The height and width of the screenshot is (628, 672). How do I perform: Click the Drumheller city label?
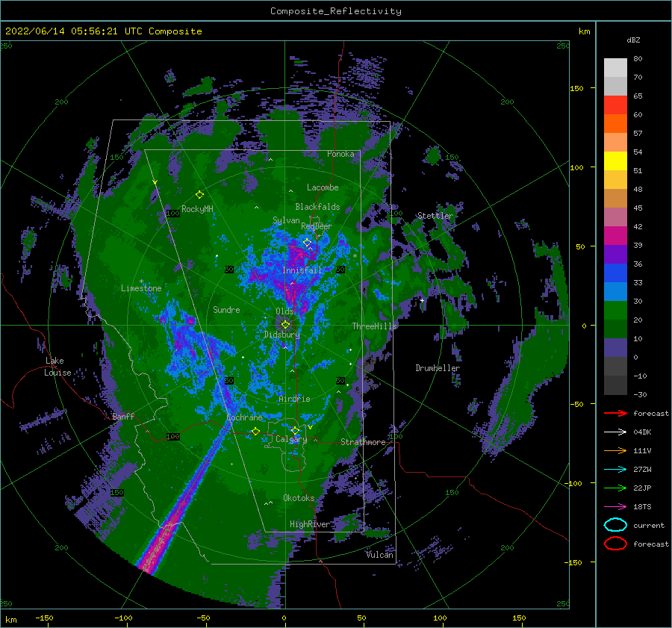click(x=438, y=368)
